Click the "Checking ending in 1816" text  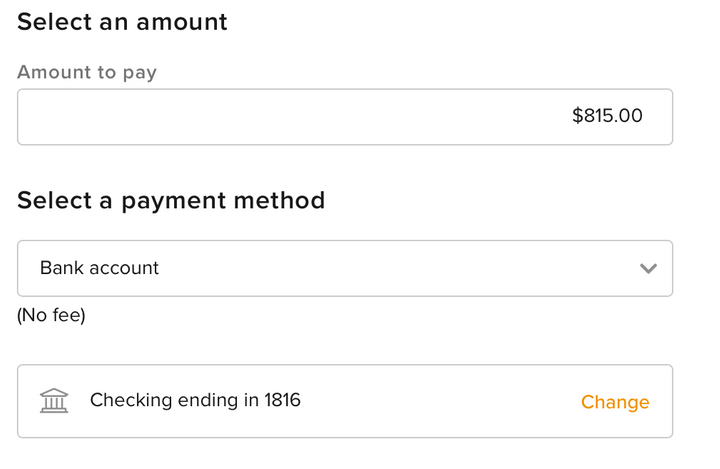pos(195,400)
